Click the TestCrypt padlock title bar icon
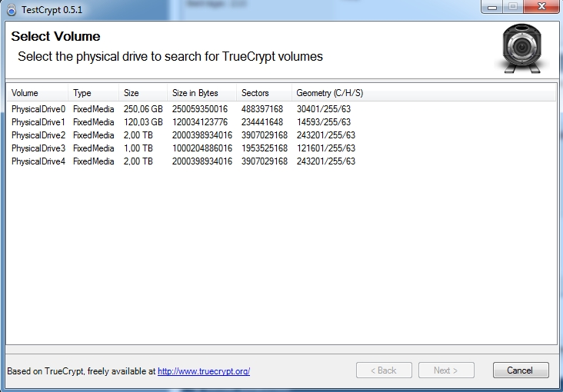563x392 pixels. (x=12, y=10)
